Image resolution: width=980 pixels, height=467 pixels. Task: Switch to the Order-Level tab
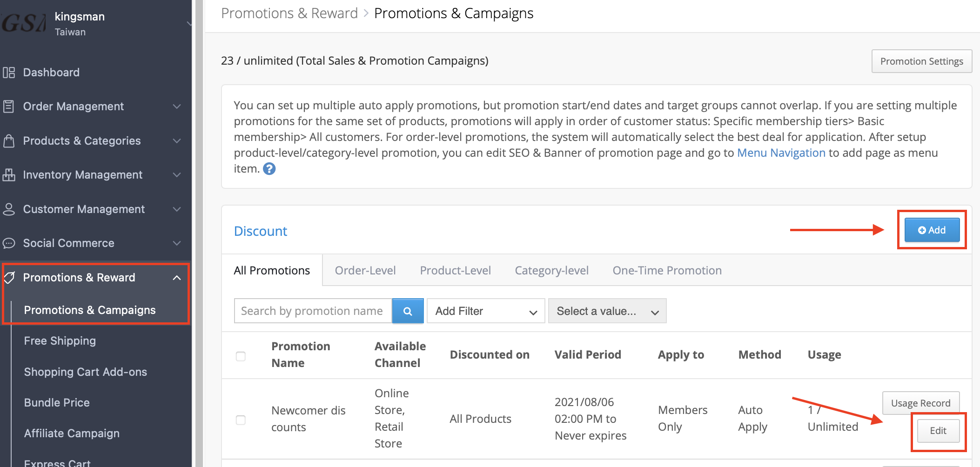point(365,270)
